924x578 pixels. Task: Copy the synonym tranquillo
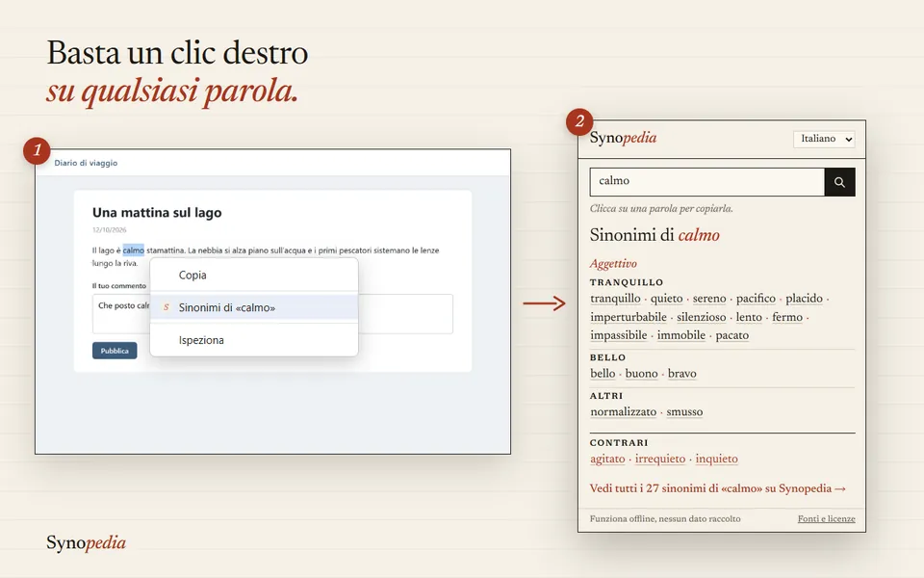(615, 299)
